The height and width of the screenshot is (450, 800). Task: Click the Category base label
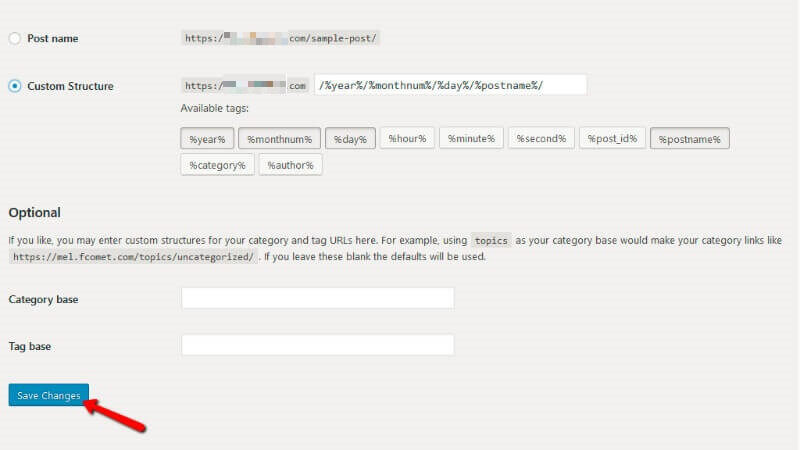pyautogui.click(x=43, y=299)
